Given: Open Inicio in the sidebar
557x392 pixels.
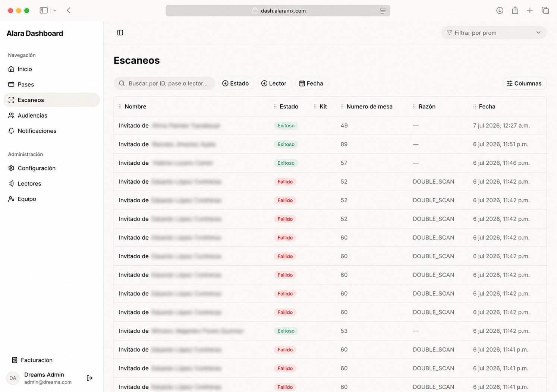Looking at the screenshot, I should click(x=52, y=69).
